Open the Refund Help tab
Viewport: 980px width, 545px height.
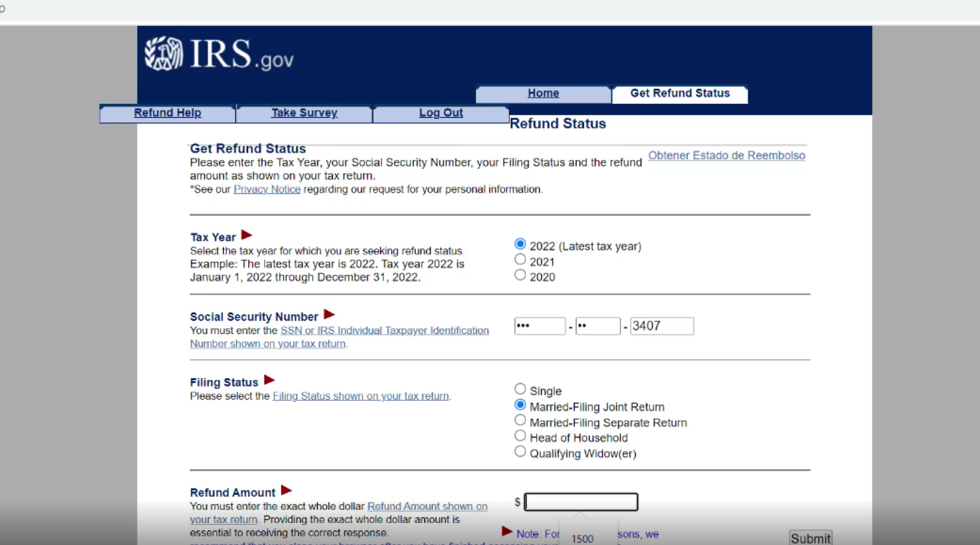167,113
